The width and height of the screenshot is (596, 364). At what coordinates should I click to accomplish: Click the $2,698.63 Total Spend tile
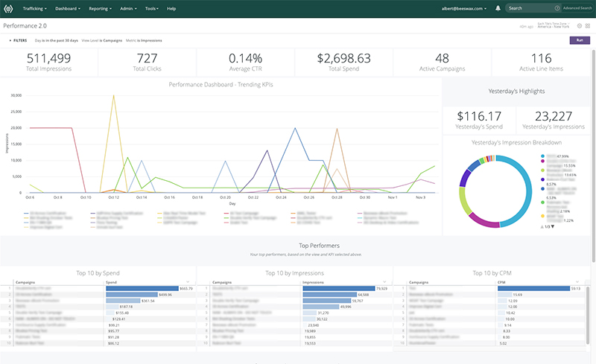344,63
